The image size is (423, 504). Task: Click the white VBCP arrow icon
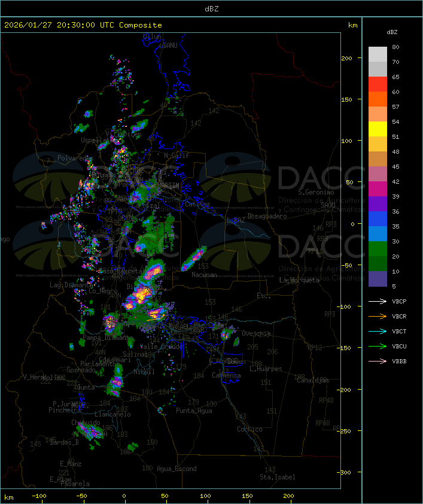pos(378,301)
